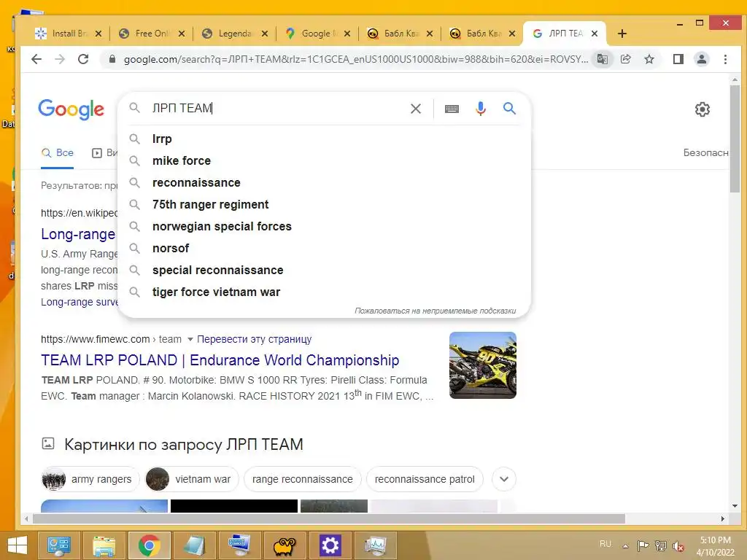
Task: Open the network tray icon
Action: pos(660,545)
